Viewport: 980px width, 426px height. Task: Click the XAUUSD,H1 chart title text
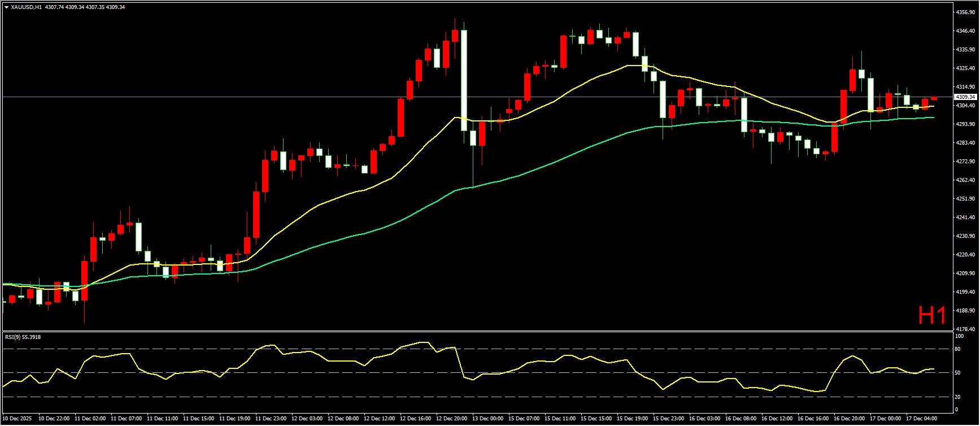click(26, 7)
